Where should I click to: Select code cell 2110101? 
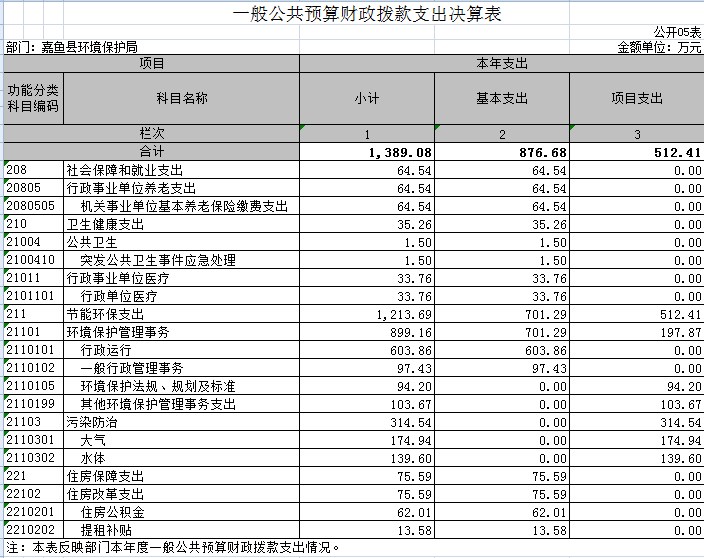tap(34, 350)
